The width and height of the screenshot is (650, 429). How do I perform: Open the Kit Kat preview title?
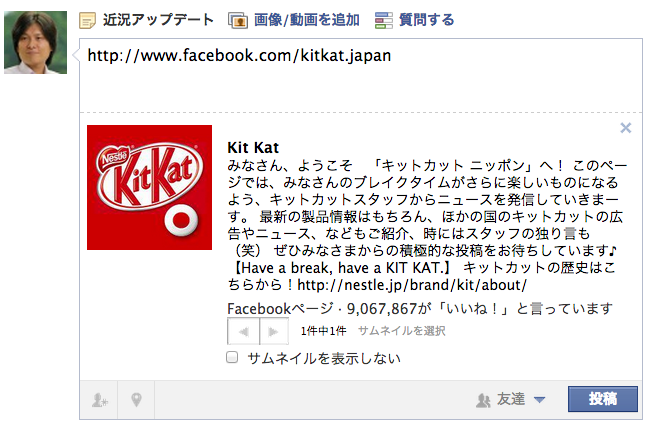[x=253, y=148]
